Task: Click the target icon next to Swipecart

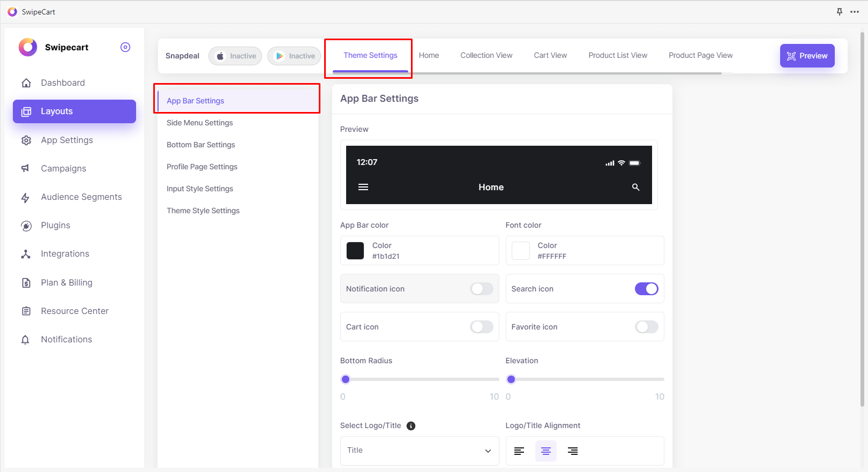Action: tap(125, 47)
